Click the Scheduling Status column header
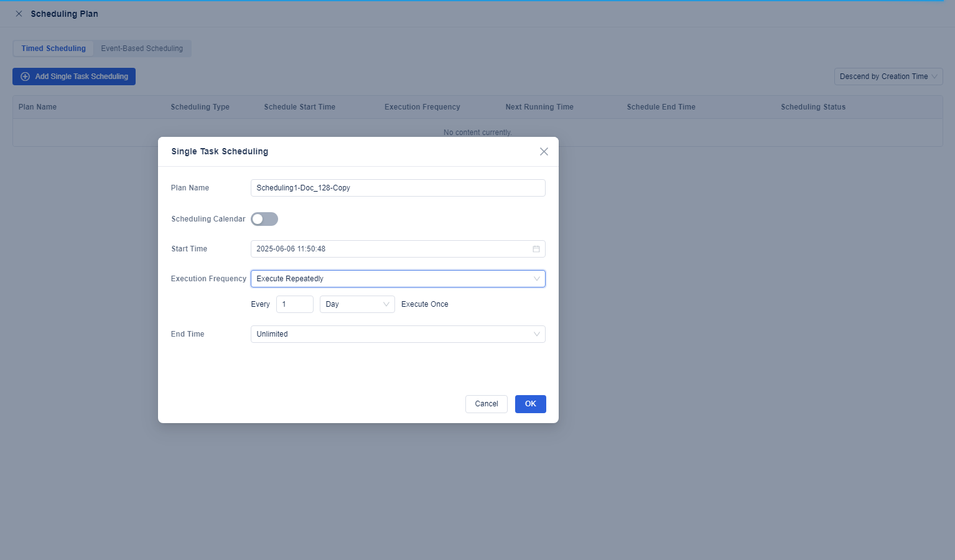955x560 pixels. coord(813,107)
